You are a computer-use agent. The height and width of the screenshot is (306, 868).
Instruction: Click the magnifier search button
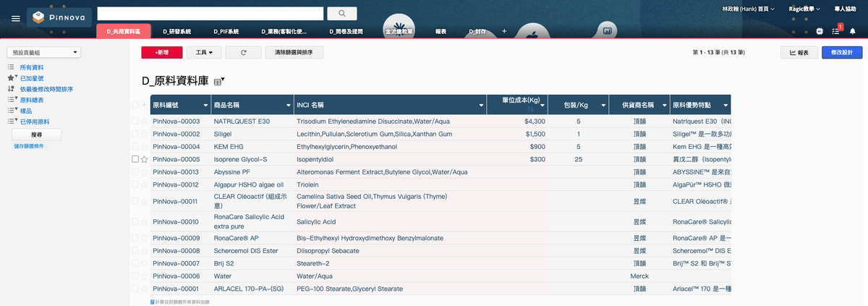point(342,13)
